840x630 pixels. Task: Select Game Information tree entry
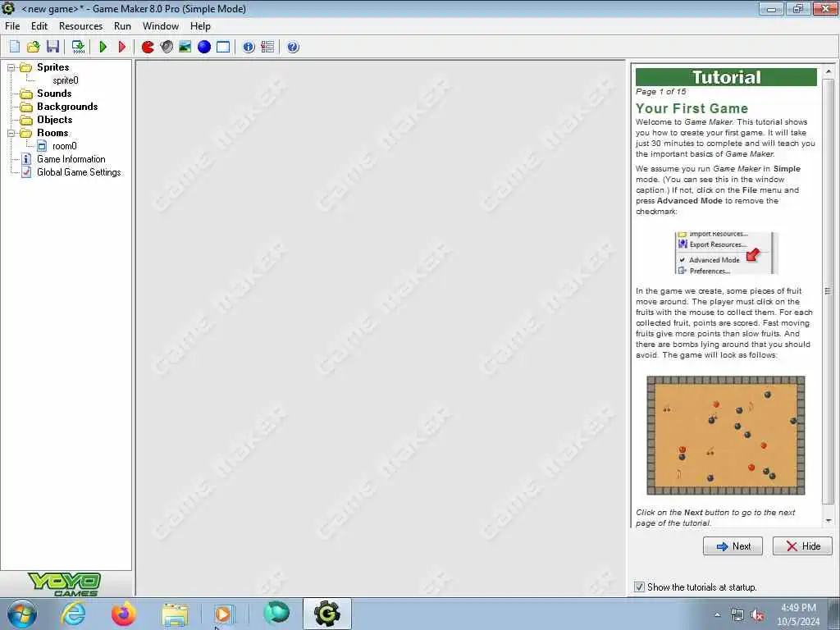(71, 159)
